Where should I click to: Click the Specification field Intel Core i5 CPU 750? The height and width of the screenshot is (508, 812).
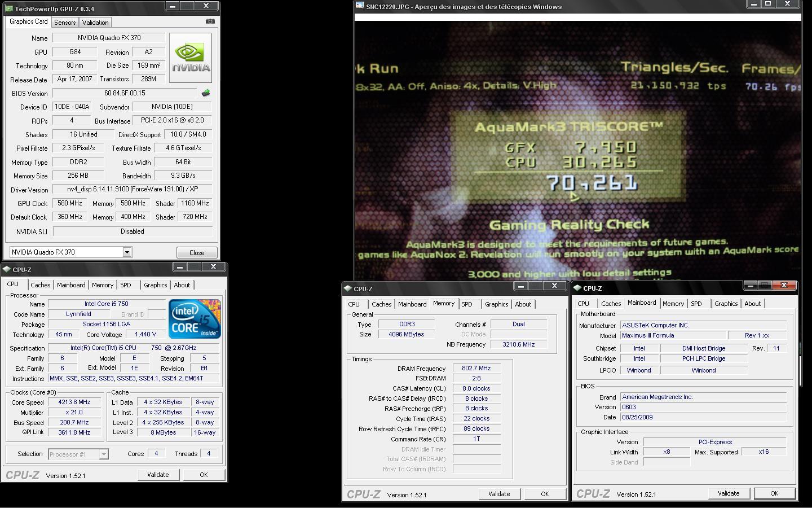pyautogui.click(x=133, y=348)
